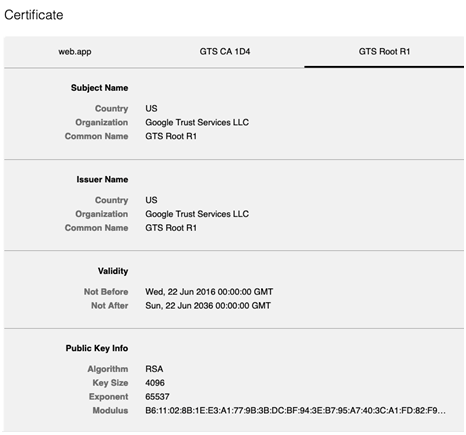466x435 pixels.
Task: Click Subject Organization Google Trust Services LLC
Action: point(197,122)
